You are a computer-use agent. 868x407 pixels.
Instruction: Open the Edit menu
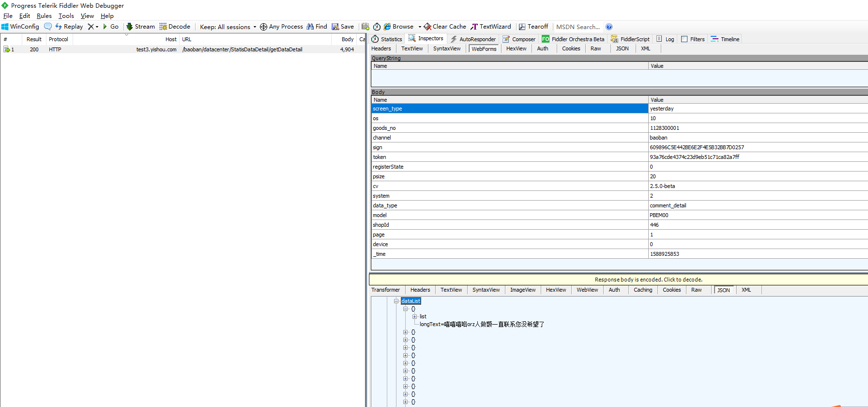point(25,16)
